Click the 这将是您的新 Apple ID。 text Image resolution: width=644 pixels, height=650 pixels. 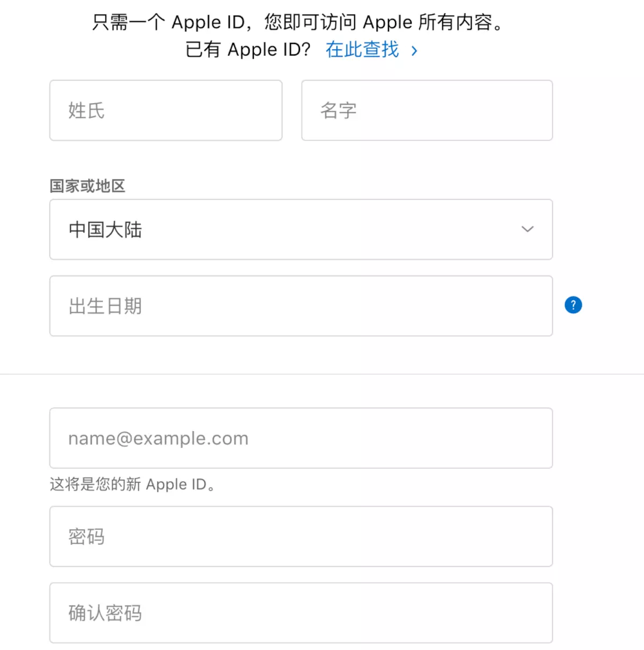point(133,484)
